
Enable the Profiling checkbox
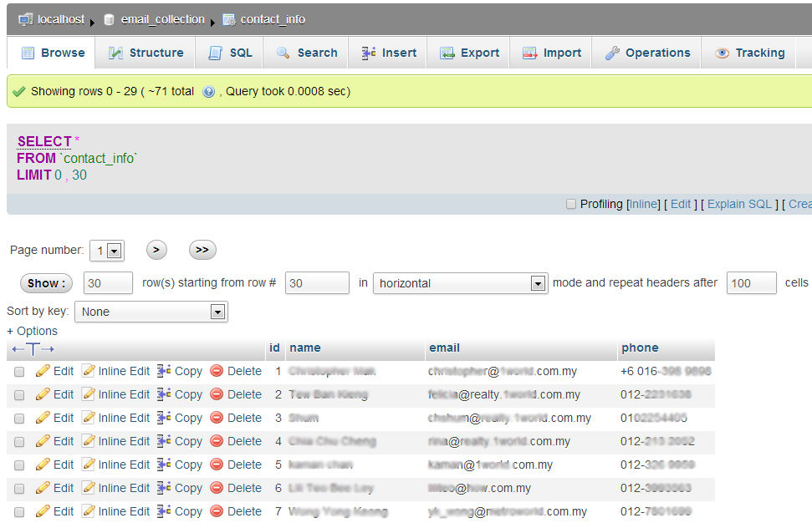[571, 204]
